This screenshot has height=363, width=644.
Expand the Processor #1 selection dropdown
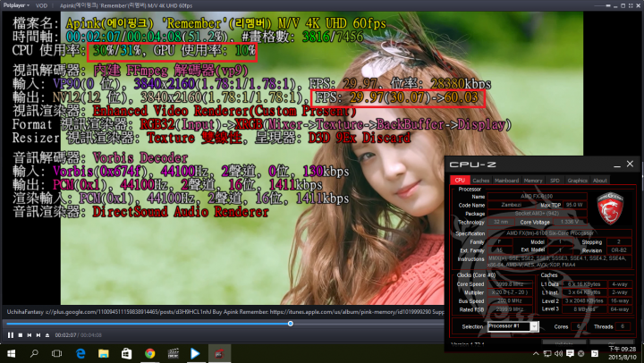[x=534, y=326]
